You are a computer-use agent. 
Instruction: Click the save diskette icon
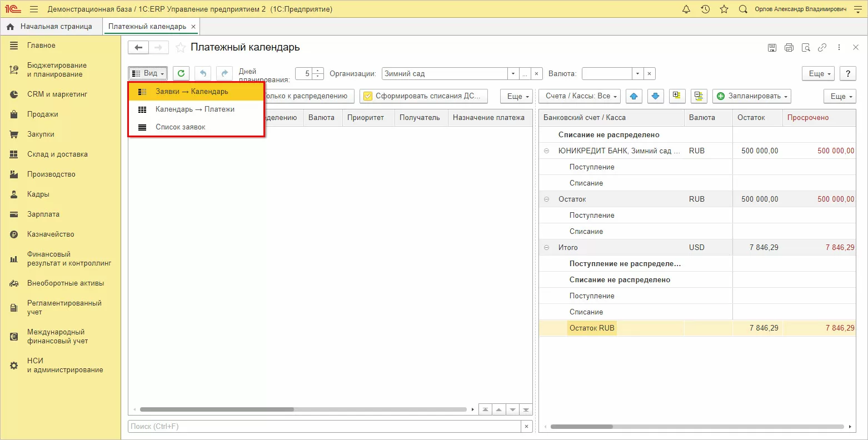772,48
